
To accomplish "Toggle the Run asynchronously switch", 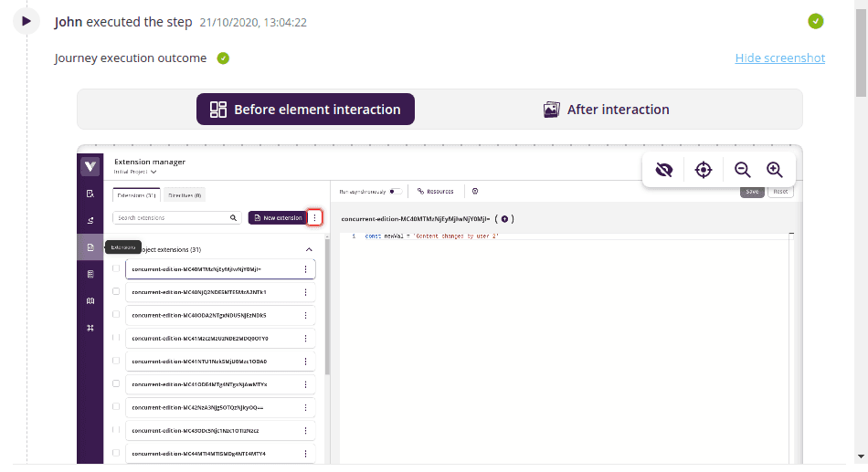I will click(396, 192).
